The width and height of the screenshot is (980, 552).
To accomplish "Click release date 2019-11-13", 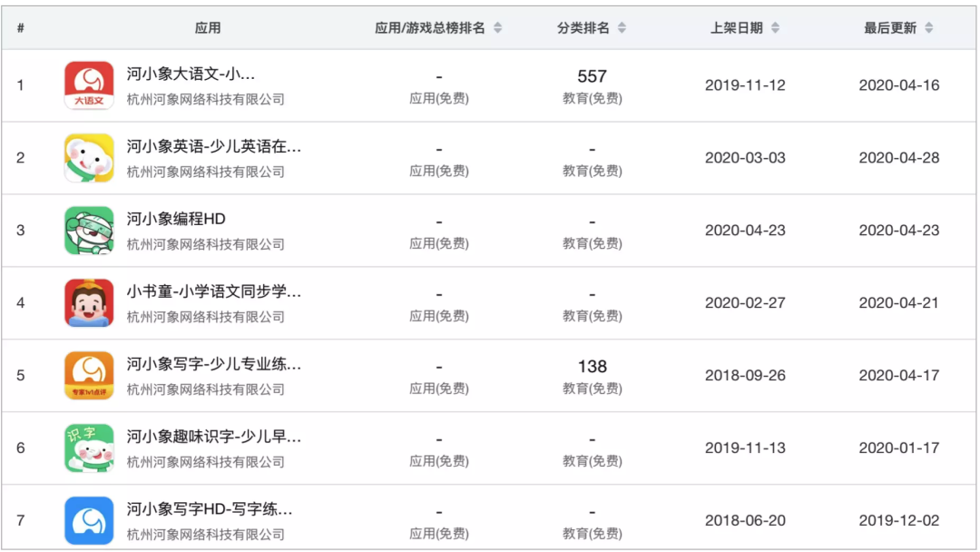I will click(x=745, y=448).
